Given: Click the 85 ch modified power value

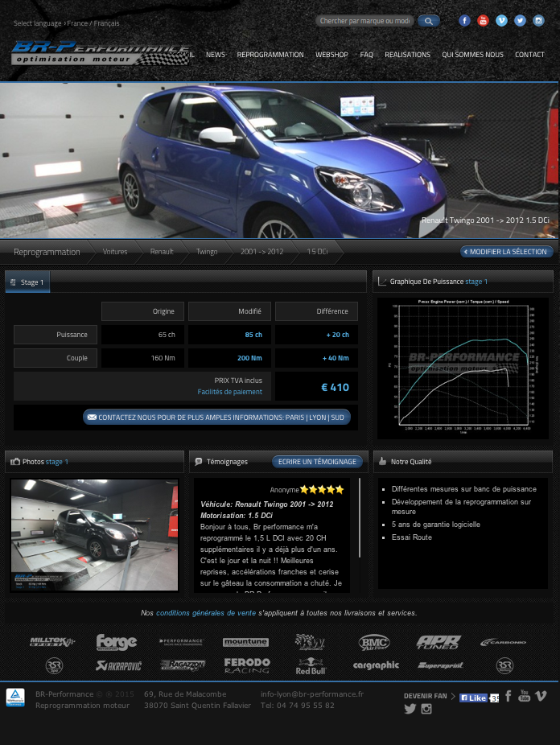Looking at the screenshot, I should [x=253, y=335].
